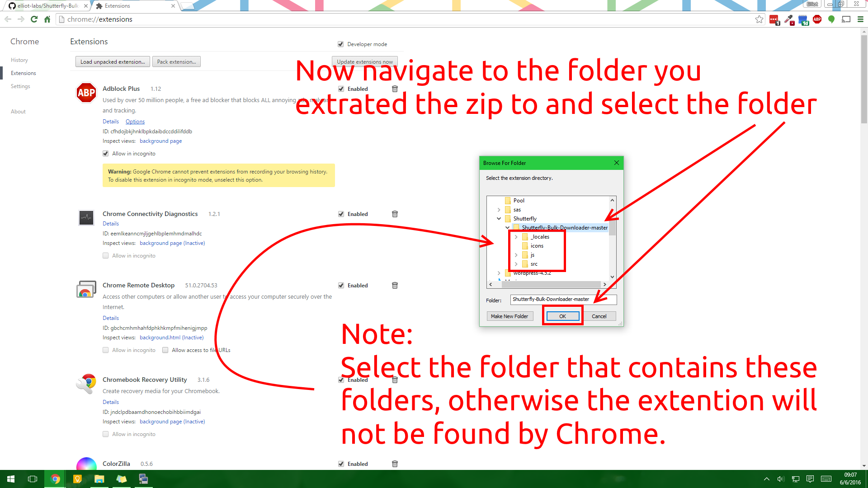Viewport: 868px width, 488px height.
Task: Select Shutterfly-Bulk-Downloader-master folder text input
Action: coord(562,299)
